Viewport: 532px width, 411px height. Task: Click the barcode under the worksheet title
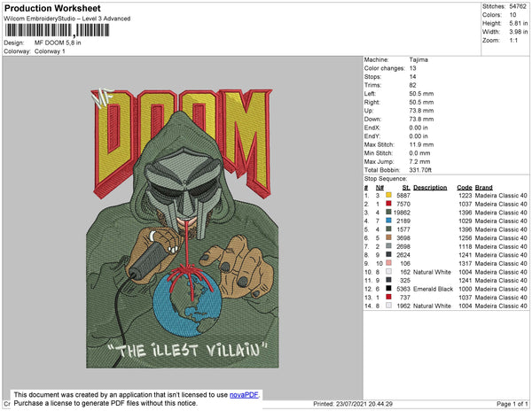(57, 30)
